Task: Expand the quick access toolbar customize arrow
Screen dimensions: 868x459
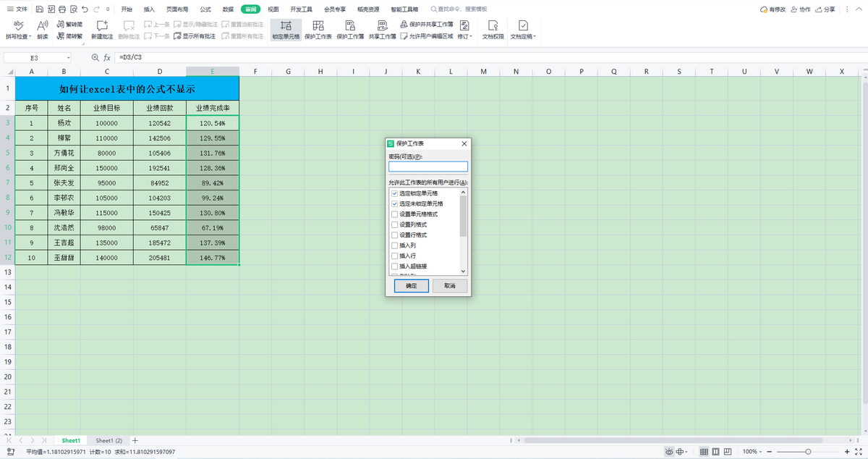Action: 108,9
